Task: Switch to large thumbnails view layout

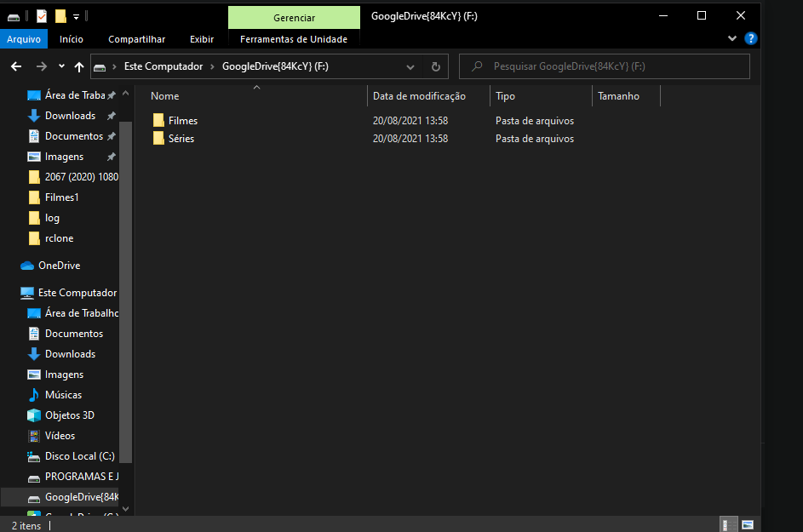Action: (x=748, y=524)
